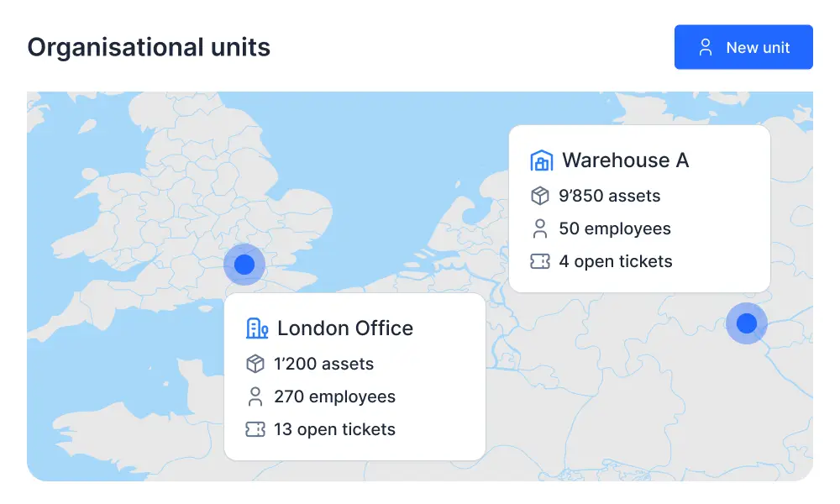Select the London blue map marker
The height and width of the screenshot is (504, 840).
click(244, 265)
